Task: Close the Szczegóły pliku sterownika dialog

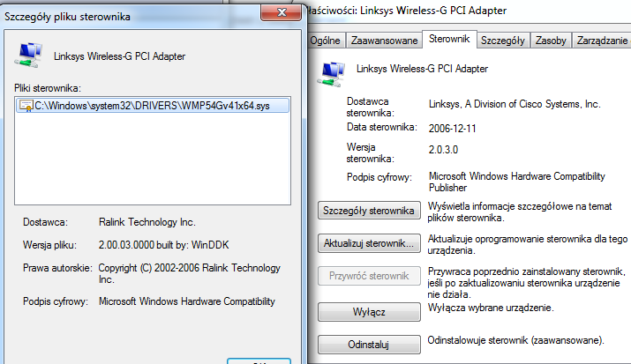Action: (281, 12)
